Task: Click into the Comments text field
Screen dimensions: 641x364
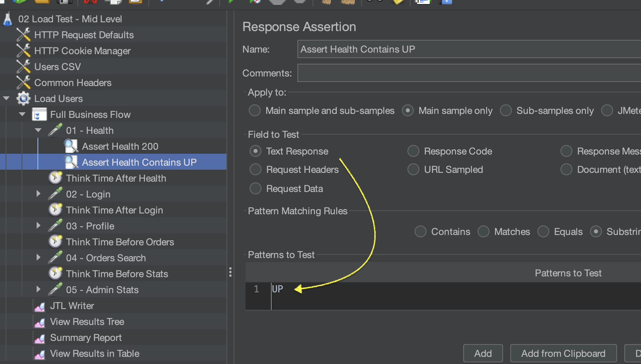Action: (x=469, y=73)
